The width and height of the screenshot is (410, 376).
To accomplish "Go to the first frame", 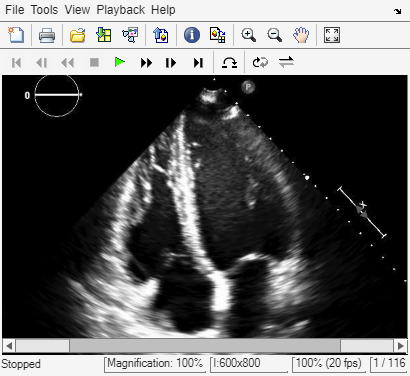I will point(16,62).
